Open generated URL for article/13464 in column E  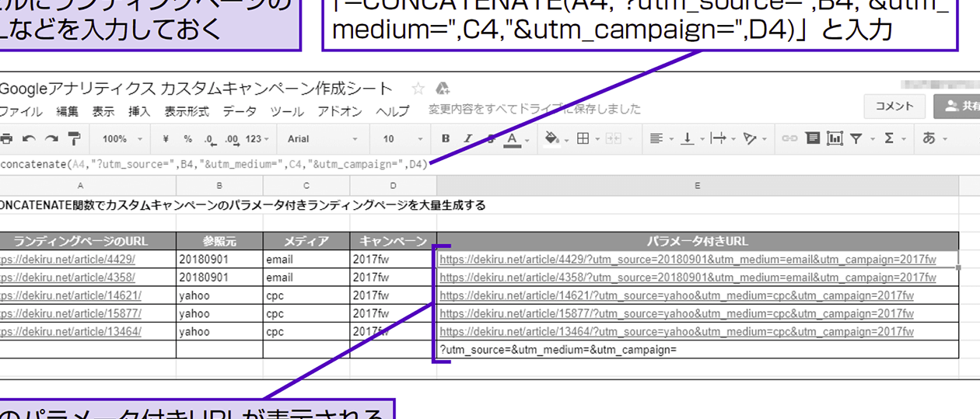coord(677,332)
